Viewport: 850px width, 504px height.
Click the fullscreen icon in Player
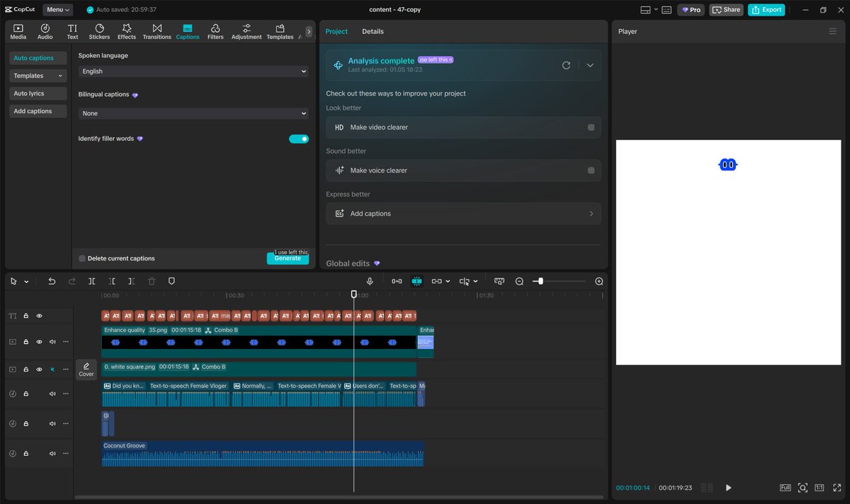(x=837, y=488)
